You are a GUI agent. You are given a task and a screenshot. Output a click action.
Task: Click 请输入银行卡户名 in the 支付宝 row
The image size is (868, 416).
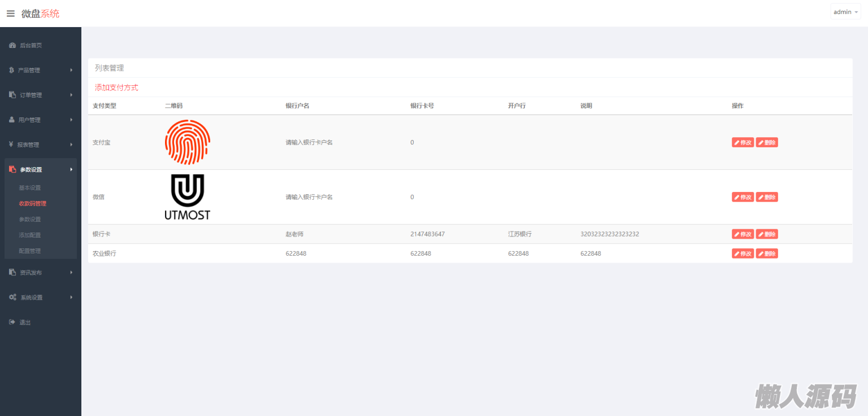(309, 142)
